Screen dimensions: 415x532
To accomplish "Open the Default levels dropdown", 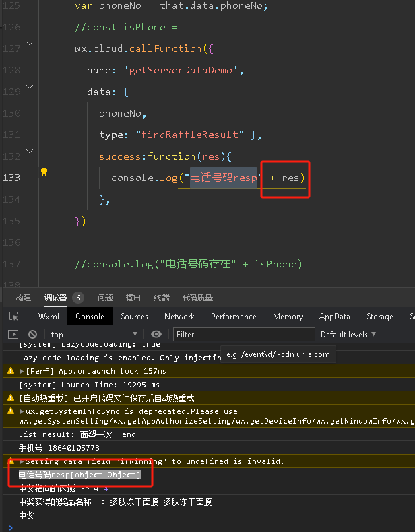I will [348, 335].
